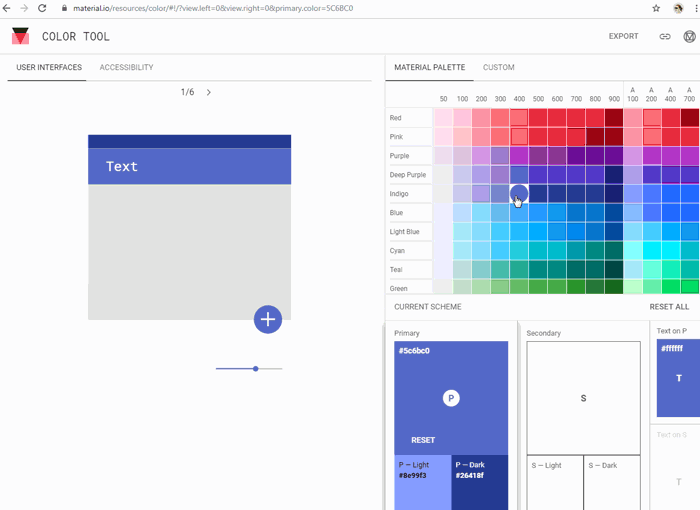Click the Export button
The height and width of the screenshot is (510, 700).
(x=623, y=37)
